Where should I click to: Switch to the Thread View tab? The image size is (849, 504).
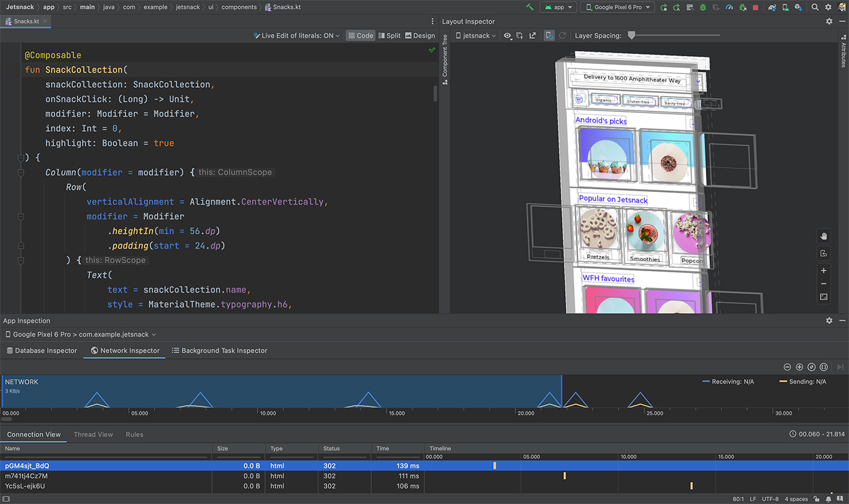pyautogui.click(x=93, y=434)
